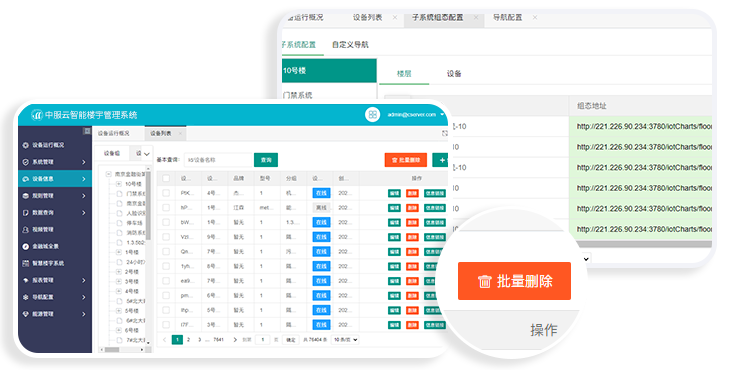Expand the 规则管理 sidebar chevron
This screenshot has height=370, width=730.
click(84, 196)
